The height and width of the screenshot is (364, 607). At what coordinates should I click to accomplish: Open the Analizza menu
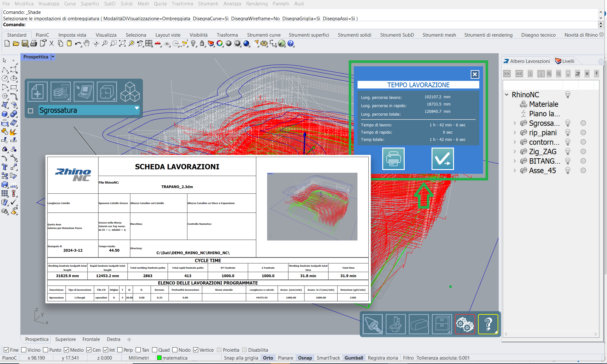[232, 4]
